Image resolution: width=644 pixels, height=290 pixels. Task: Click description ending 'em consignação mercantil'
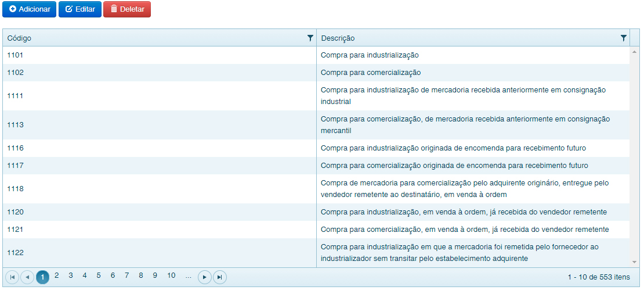(473, 124)
